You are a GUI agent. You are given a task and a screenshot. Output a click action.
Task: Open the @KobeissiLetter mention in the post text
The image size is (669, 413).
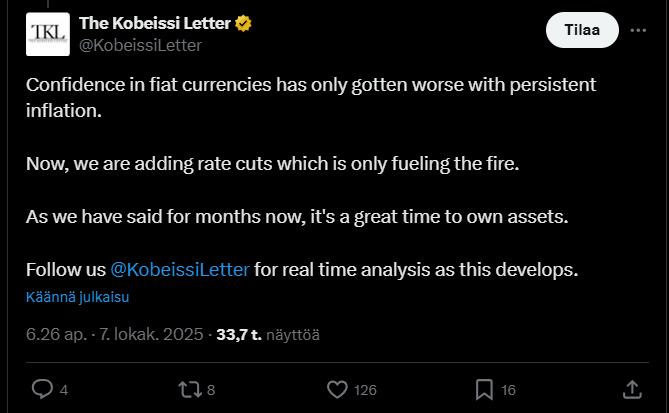[x=179, y=270]
